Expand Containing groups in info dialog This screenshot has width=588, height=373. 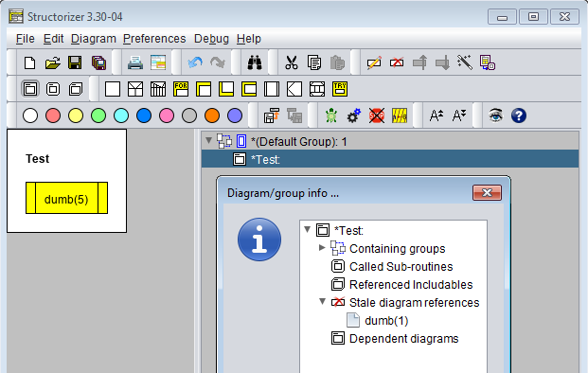pyautogui.click(x=322, y=247)
